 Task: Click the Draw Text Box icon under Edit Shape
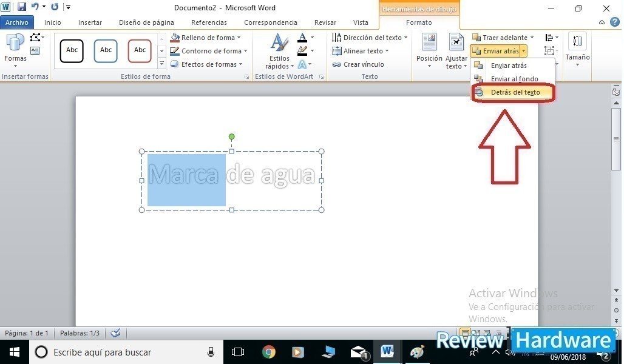(x=35, y=50)
